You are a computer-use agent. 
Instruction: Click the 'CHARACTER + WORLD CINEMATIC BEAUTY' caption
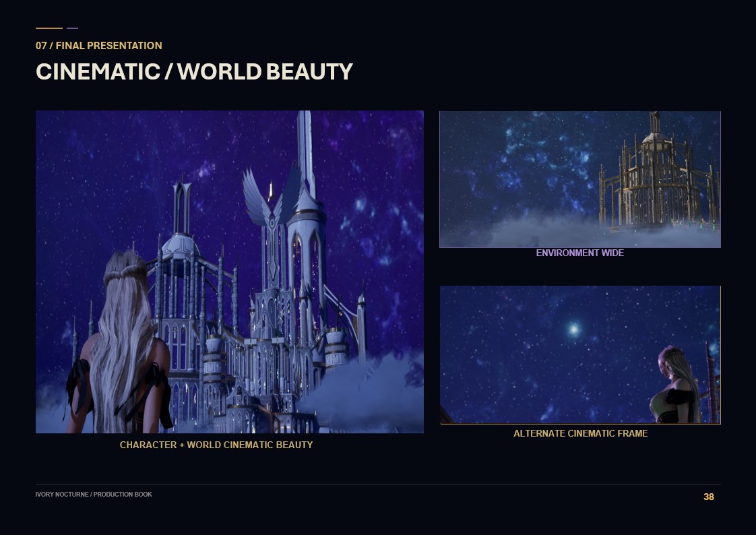coord(216,445)
